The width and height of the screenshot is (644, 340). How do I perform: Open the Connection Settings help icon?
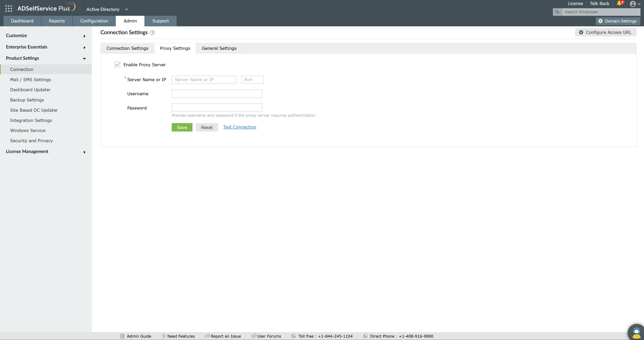click(152, 33)
